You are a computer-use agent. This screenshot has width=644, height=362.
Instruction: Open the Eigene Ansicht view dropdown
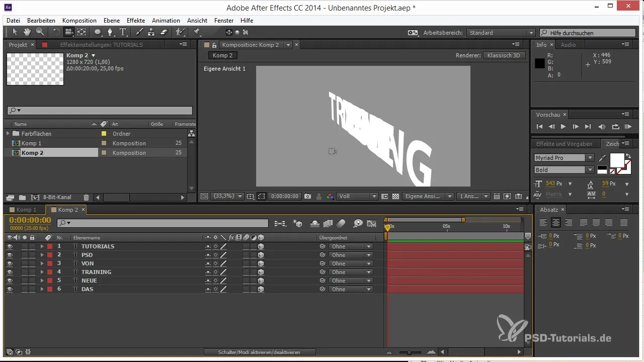(428, 196)
